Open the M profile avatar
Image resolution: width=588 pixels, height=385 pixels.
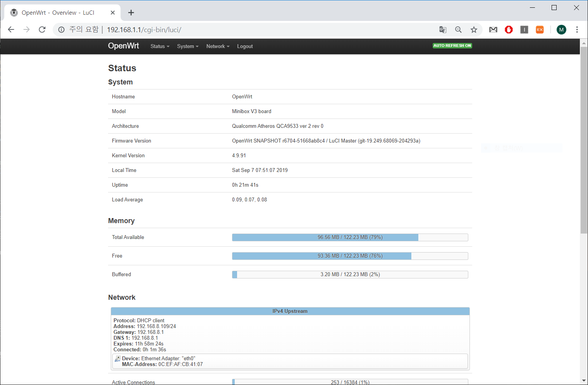[x=561, y=29]
